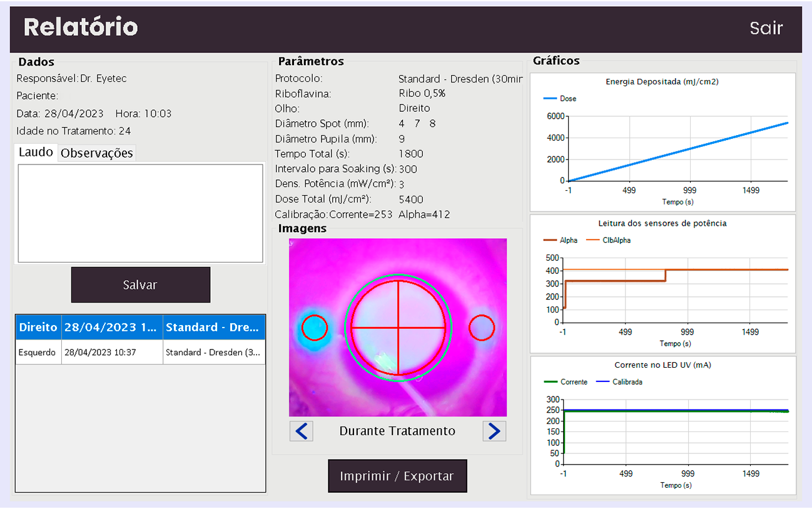The height and width of the screenshot is (509, 812).
Task: Click the Relatório title
Action: tap(81, 27)
